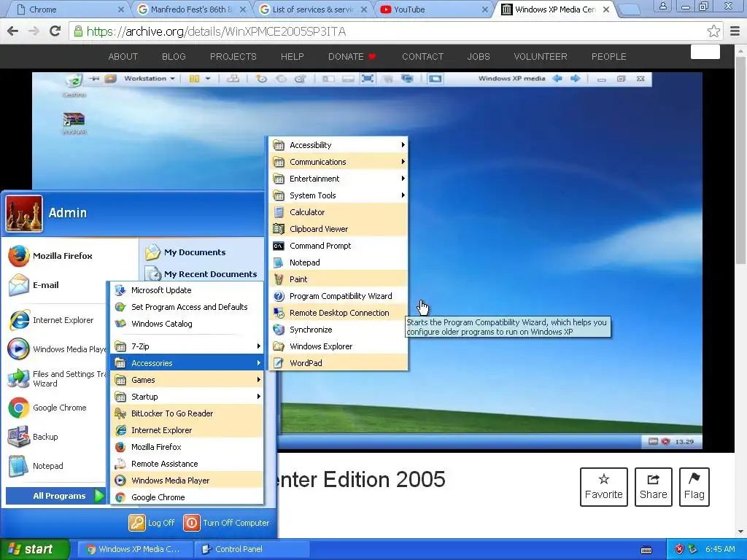Switch to first Chrome tab
The width and height of the screenshot is (747, 560).
click(69, 9)
